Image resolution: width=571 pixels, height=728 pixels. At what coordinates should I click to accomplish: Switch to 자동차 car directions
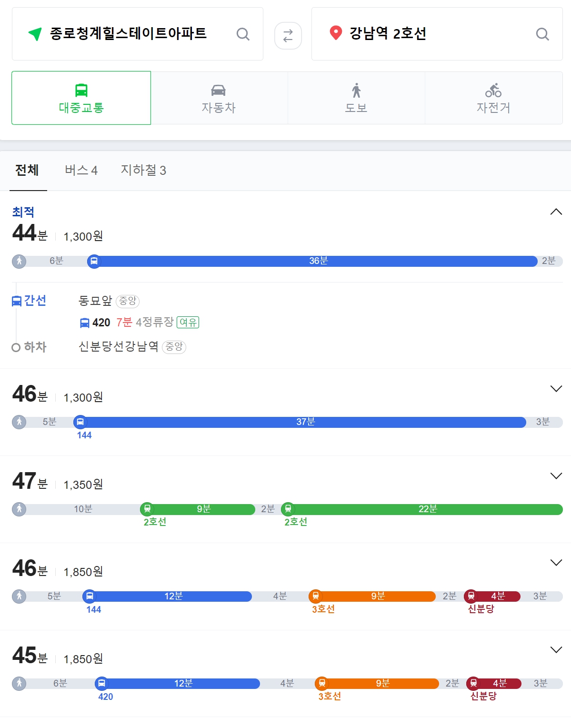coord(219,98)
